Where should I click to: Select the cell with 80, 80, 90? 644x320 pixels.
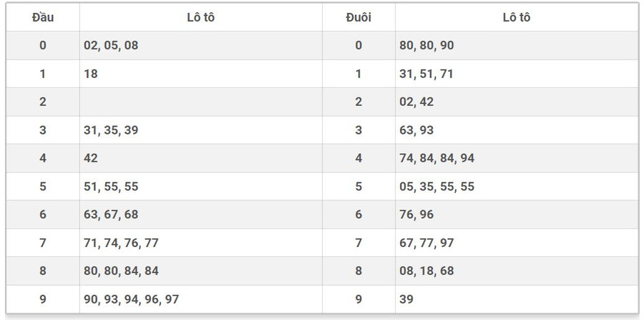click(x=426, y=45)
